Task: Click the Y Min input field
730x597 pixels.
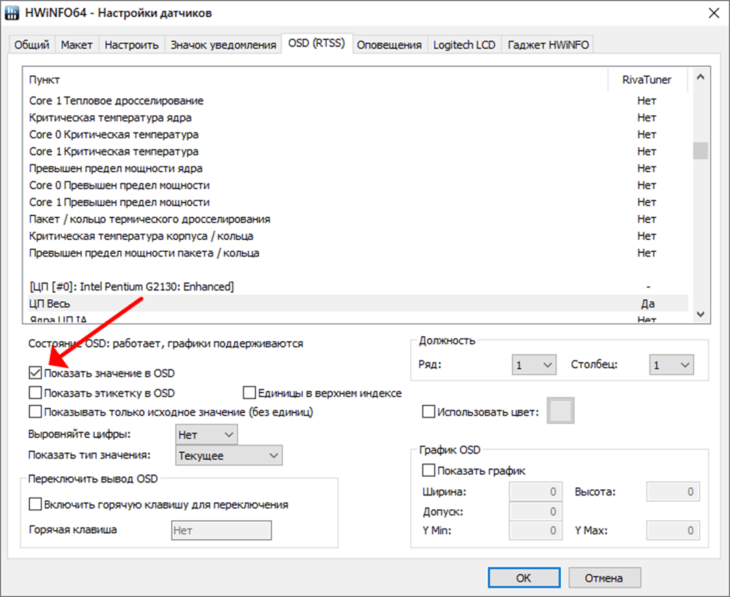Action: [535, 530]
